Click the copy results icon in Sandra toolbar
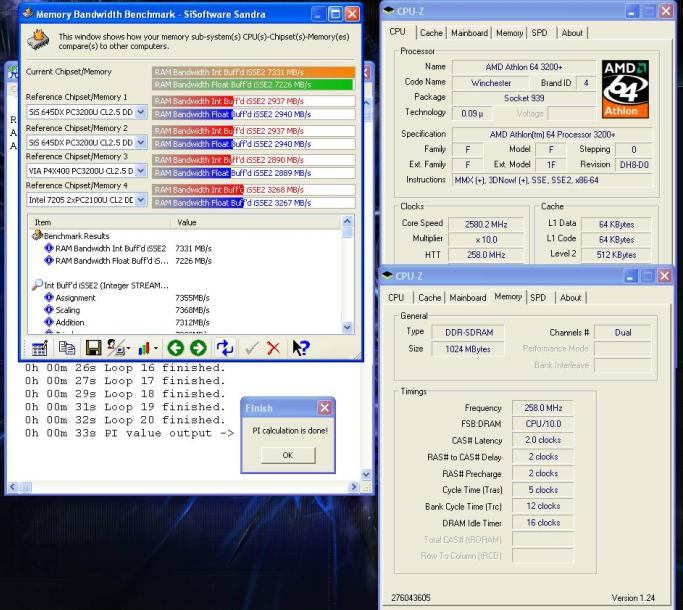 pyautogui.click(x=67, y=348)
